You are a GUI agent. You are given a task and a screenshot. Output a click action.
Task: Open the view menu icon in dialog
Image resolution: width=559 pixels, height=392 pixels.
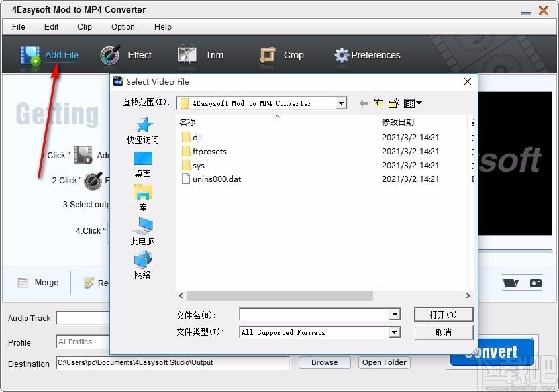point(413,103)
